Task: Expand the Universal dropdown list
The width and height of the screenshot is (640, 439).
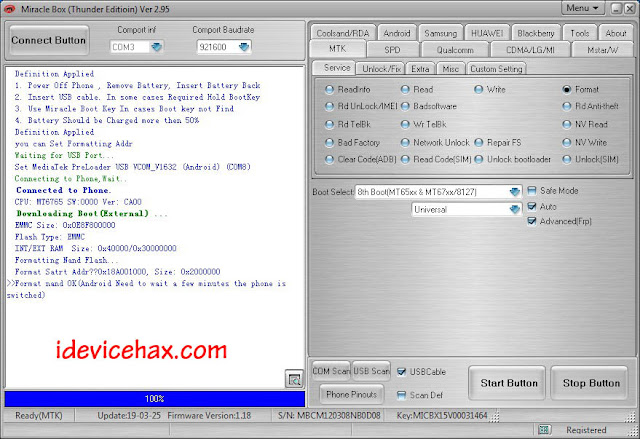Action: pos(515,209)
